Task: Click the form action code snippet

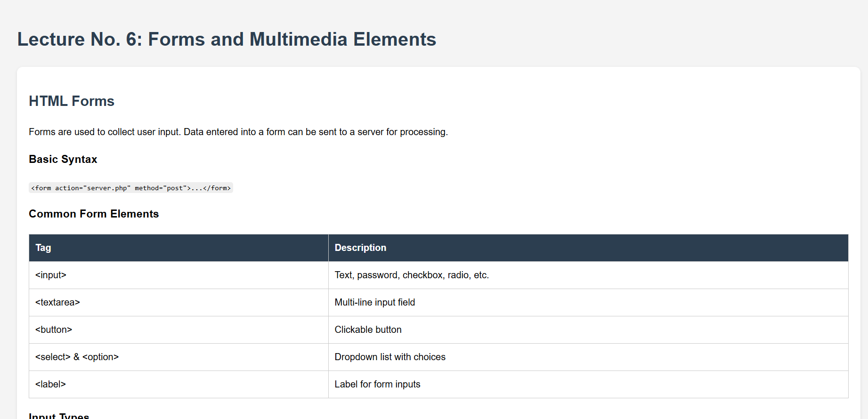Action: click(x=131, y=188)
